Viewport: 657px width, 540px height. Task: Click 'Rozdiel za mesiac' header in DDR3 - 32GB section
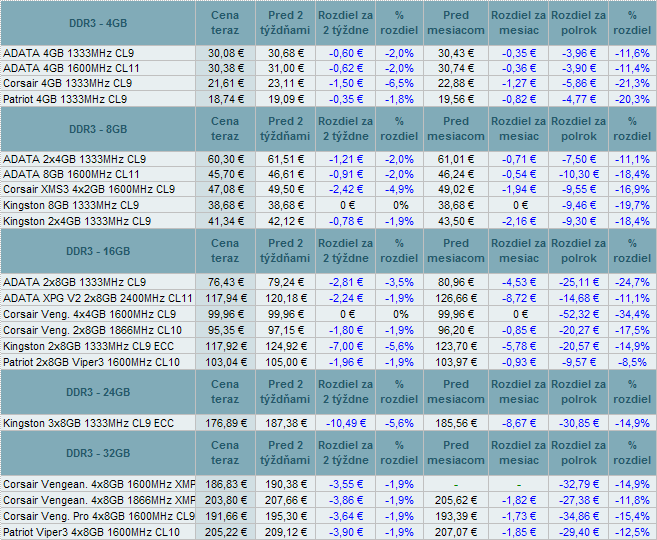[518, 452]
